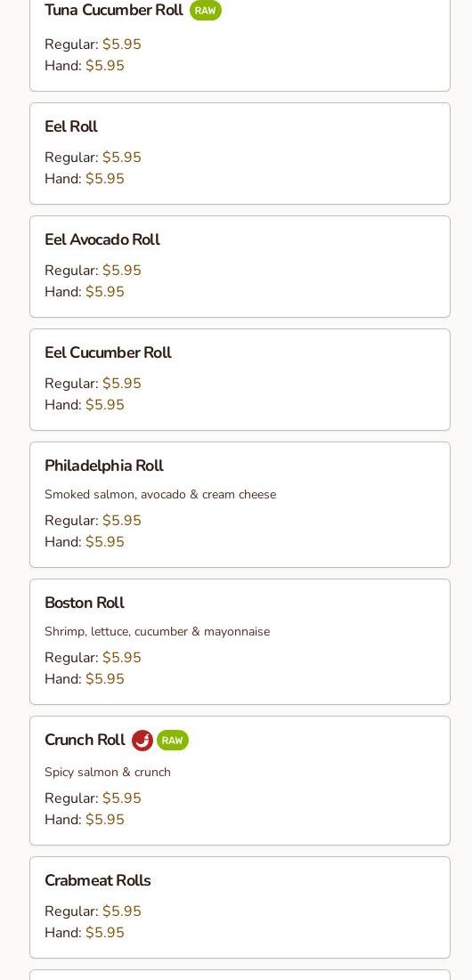472x980 pixels.
Task: Click the spicy pepper icon beside Crunch Roll
Action: click(142, 740)
